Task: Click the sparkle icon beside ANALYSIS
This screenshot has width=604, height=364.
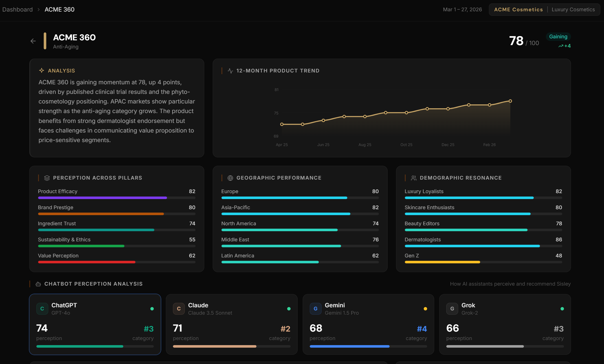Action: point(41,70)
